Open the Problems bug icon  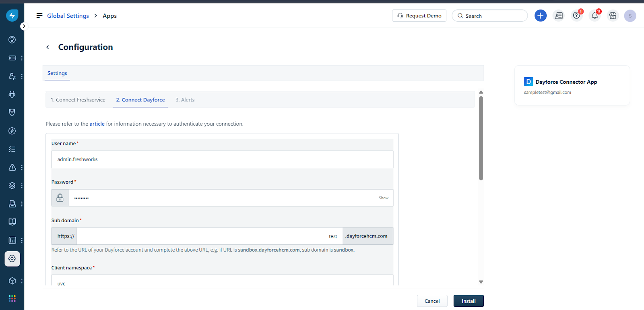tap(12, 94)
